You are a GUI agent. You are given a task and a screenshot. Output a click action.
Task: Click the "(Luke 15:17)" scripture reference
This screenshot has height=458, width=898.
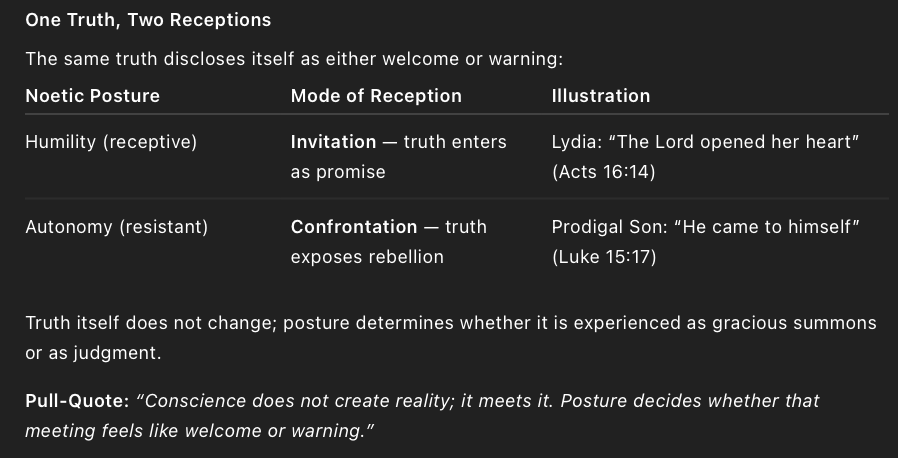click(604, 257)
